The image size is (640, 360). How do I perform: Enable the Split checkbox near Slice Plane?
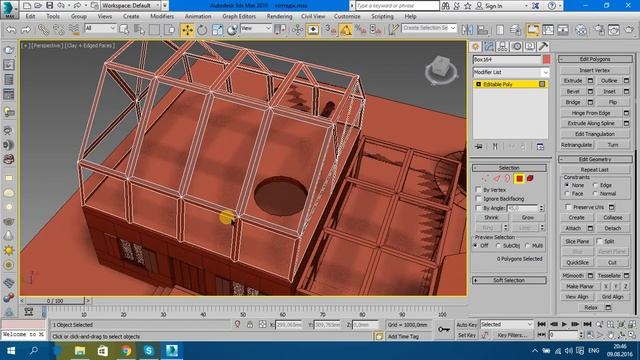point(600,241)
